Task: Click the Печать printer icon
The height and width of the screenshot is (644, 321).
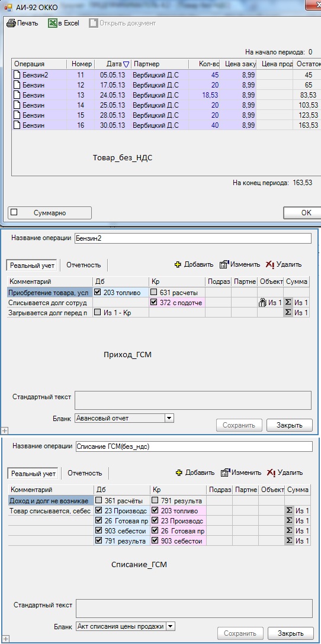Action: point(11,24)
